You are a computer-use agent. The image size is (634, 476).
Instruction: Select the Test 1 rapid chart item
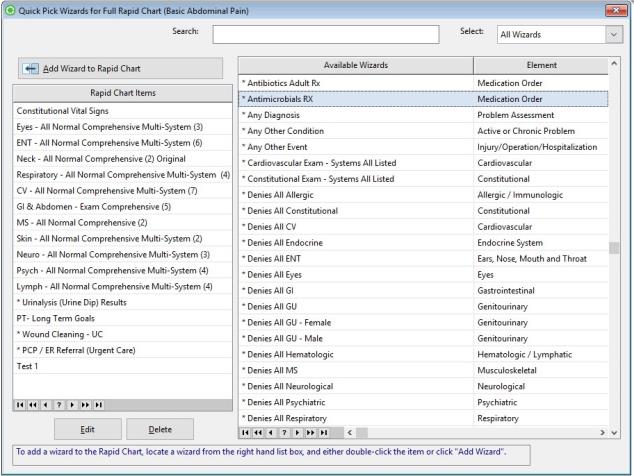(x=123, y=366)
